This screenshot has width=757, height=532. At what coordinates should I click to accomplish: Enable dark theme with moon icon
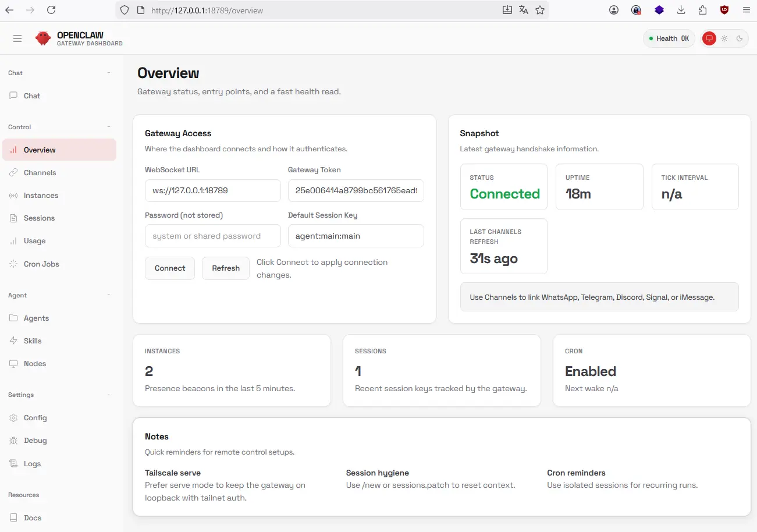[740, 38]
